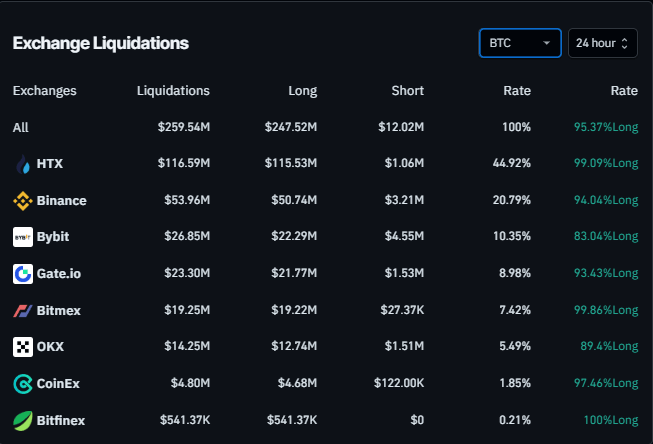Click the Exchanges column header
This screenshot has width=653, height=444.
click(44, 91)
